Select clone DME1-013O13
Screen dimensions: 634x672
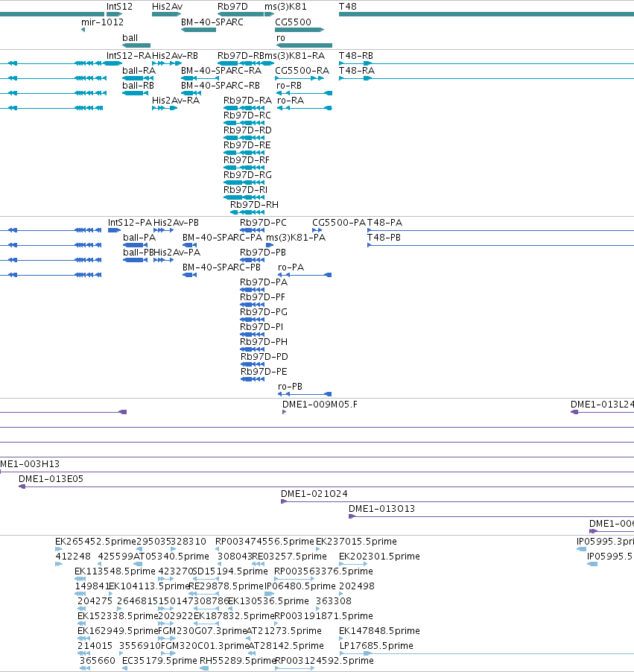click(x=381, y=509)
